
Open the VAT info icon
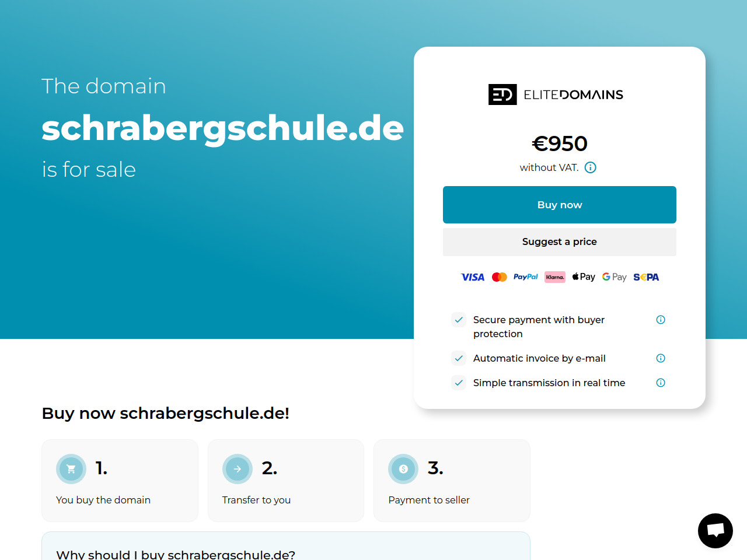click(591, 167)
